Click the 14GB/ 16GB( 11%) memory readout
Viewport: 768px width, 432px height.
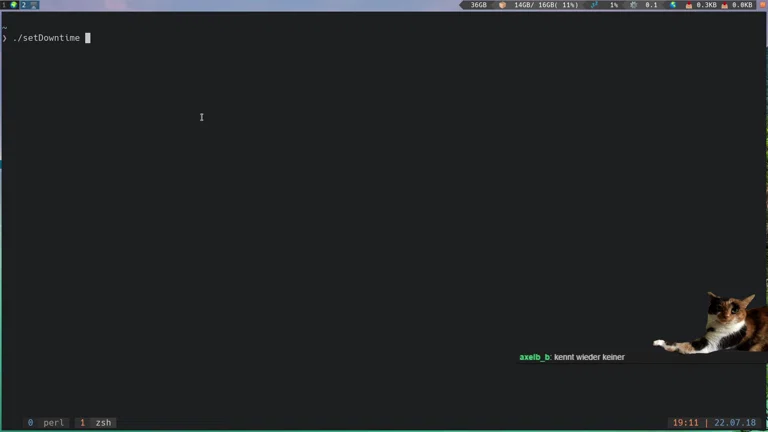coord(546,5)
